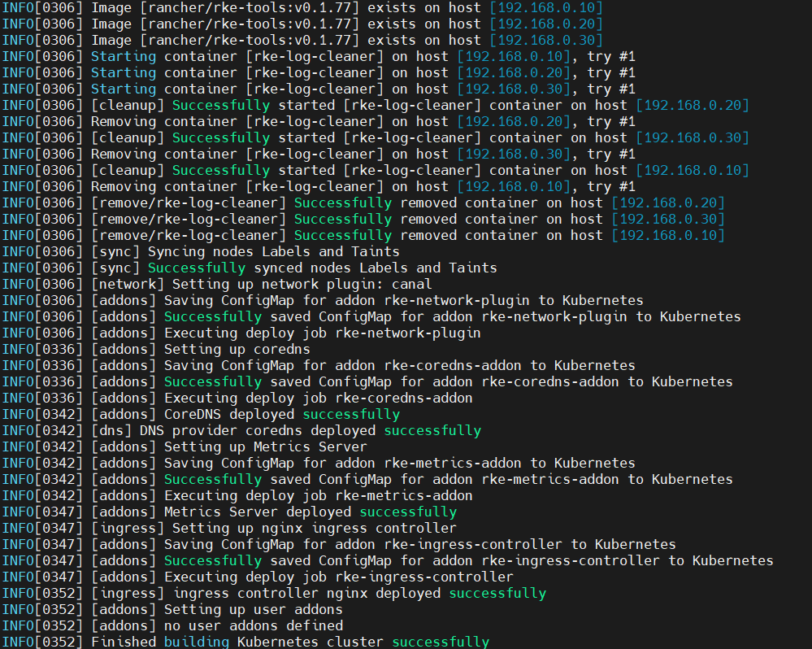Select 'Successfully removed container' line for host 192.168.0.20
Screen dimensions: 812x649
363,203
